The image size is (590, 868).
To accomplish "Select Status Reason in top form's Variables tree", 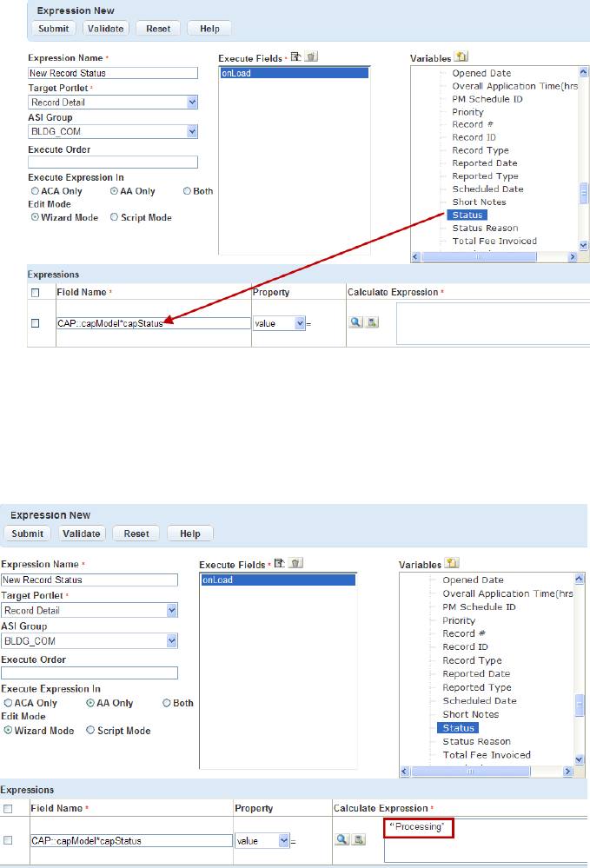I will [486, 228].
